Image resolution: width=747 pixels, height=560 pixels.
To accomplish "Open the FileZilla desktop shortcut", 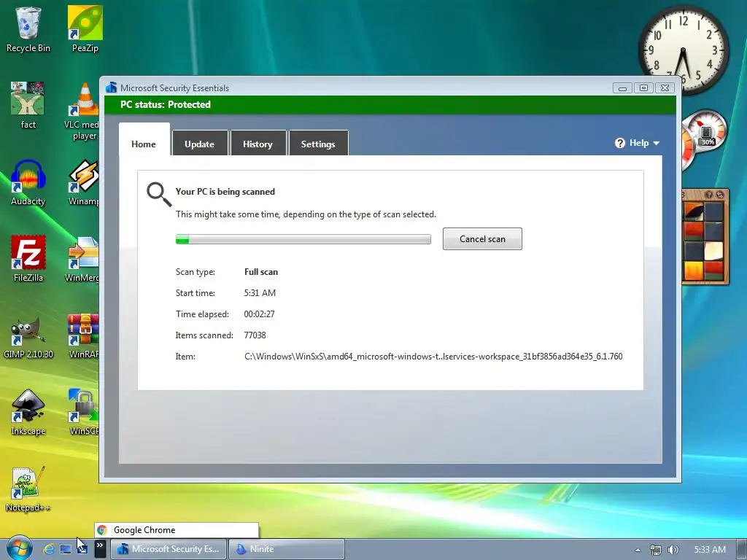I will point(28,259).
